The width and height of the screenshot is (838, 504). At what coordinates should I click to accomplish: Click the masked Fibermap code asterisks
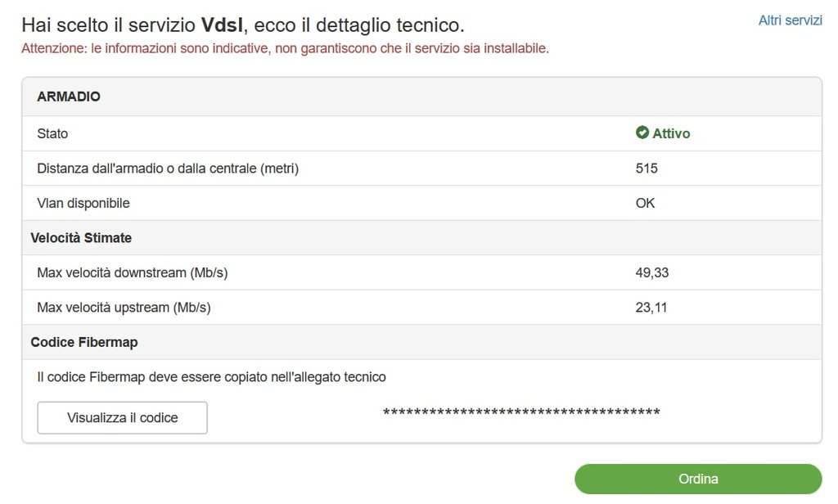pos(521,412)
